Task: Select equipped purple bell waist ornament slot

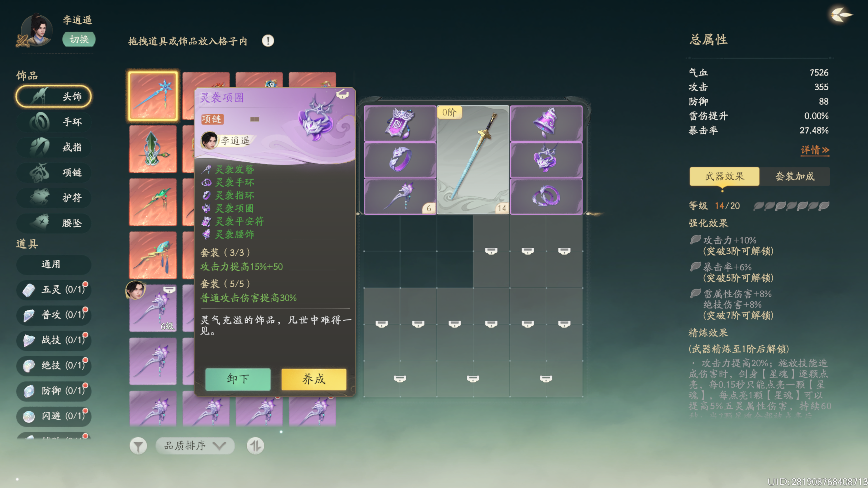Action: [x=546, y=123]
